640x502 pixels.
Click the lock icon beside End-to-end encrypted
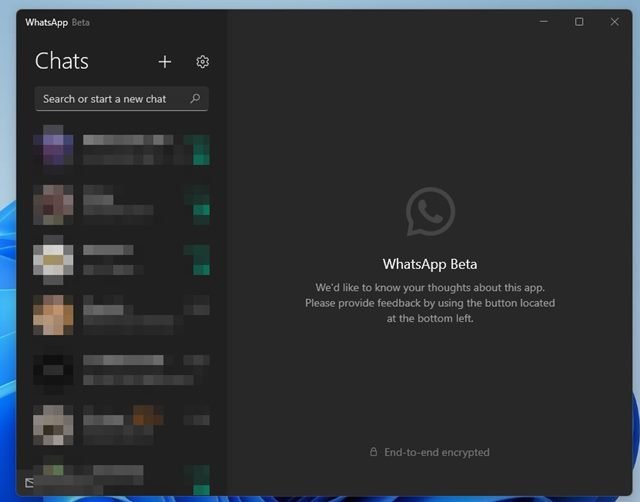click(373, 452)
